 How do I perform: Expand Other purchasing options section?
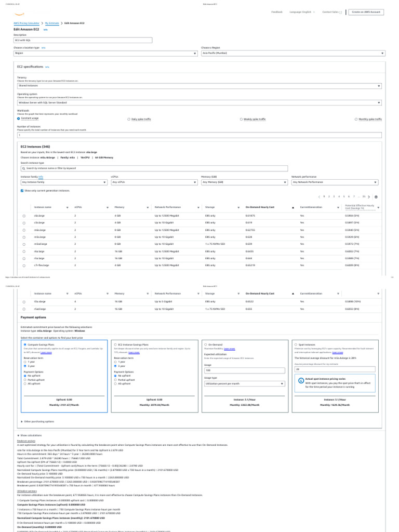(x=37, y=421)
